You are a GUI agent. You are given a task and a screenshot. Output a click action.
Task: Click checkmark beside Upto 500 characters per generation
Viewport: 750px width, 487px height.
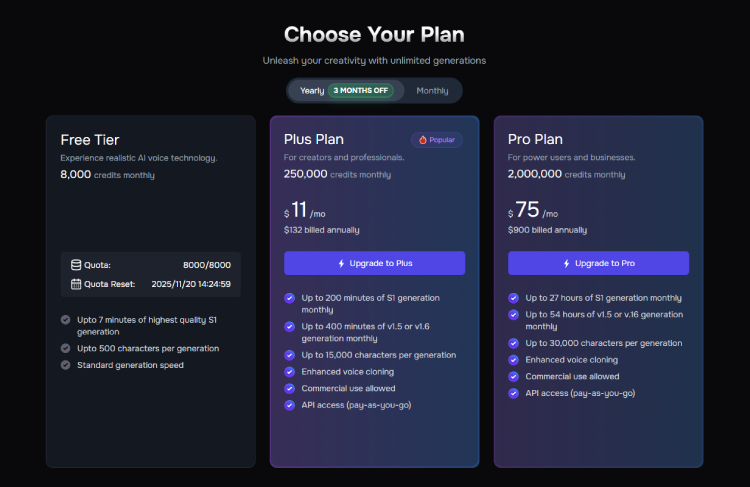tap(65, 348)
